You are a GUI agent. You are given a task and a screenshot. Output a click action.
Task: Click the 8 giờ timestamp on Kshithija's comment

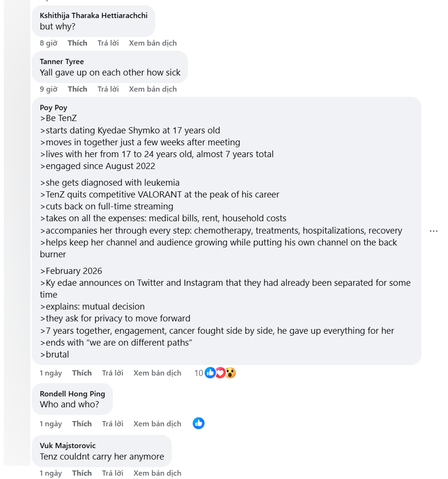tap(48, 43)
